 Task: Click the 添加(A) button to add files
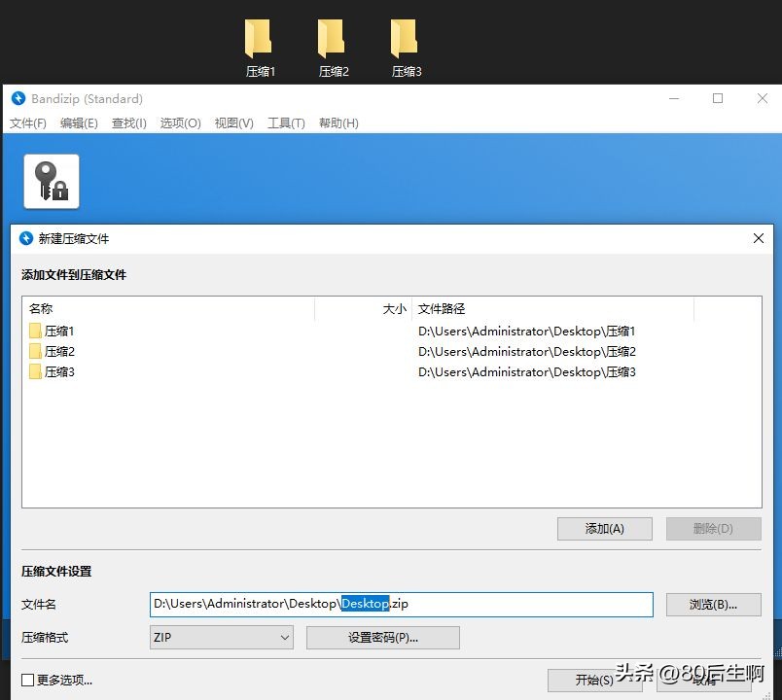coord(604,528)
